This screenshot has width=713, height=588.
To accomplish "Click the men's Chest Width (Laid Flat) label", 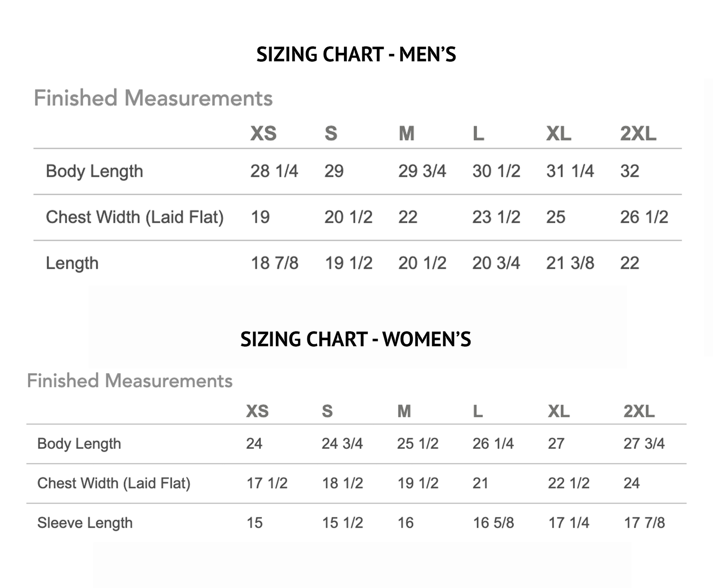I will 134,217.
